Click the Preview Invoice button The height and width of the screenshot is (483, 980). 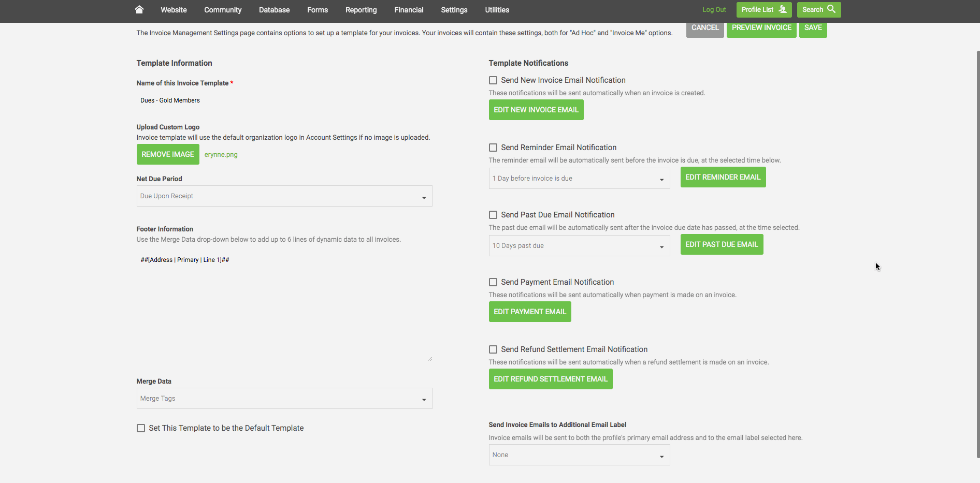click(x=761, y=28)
